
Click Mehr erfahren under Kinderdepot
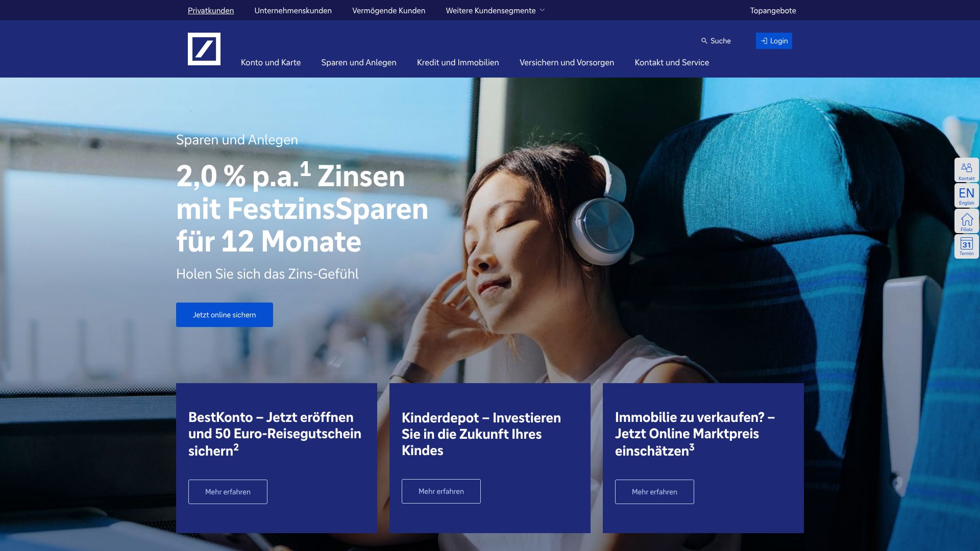tap(441, 491)
